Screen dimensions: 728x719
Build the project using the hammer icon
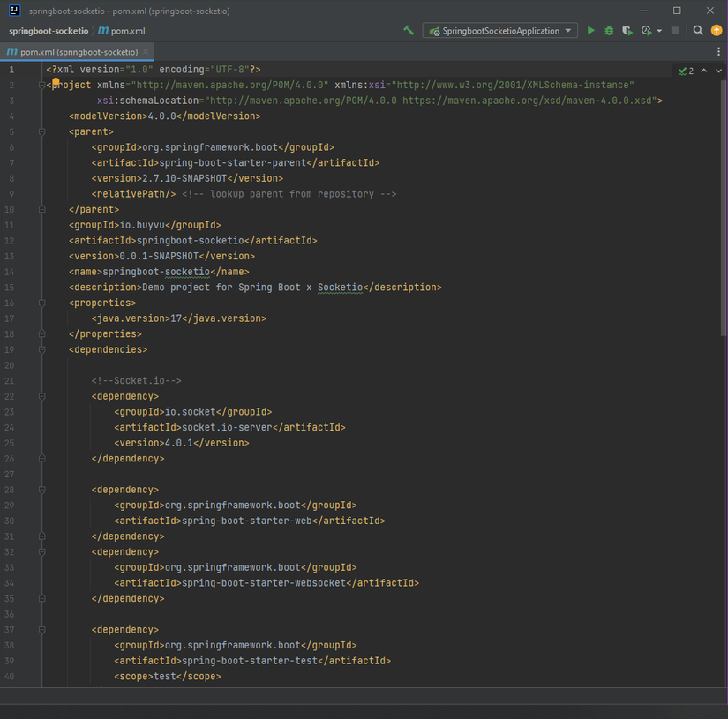[408, 29]
